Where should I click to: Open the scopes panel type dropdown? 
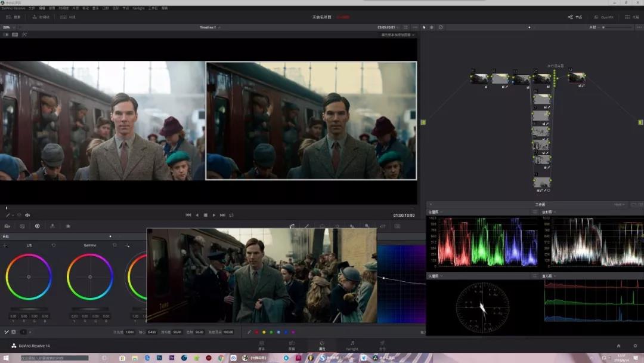click(x=620, y=205)
